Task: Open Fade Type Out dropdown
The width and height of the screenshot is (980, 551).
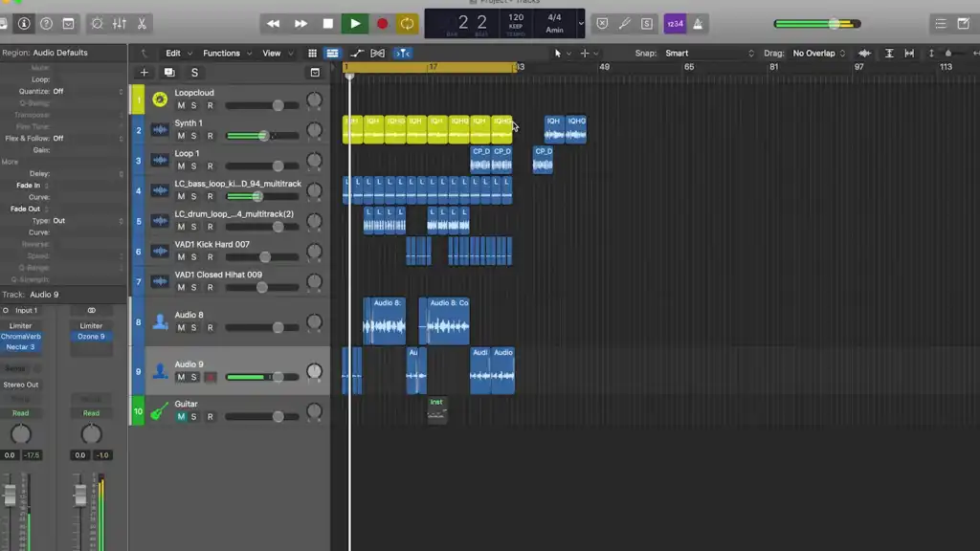Action: point(87,221)
